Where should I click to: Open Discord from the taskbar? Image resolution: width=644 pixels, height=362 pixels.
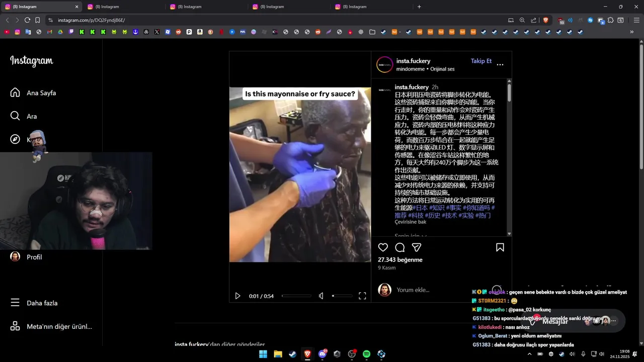pos(323,354)
